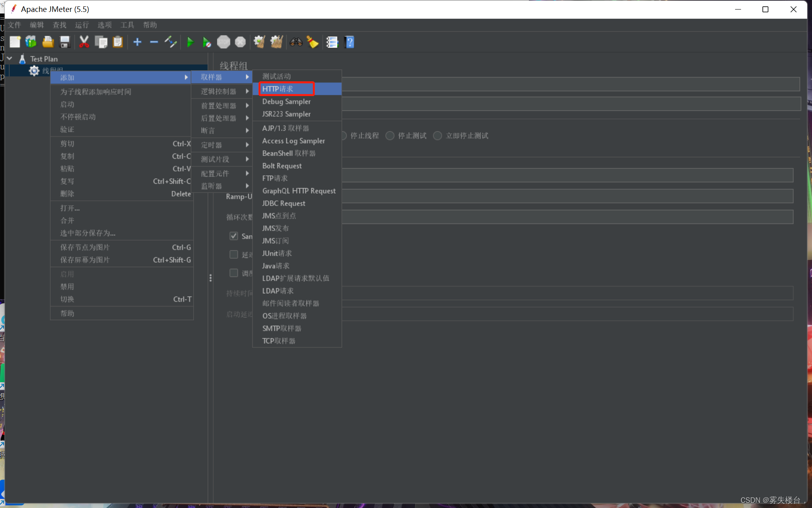Click 启动 in the context menu

121,104
